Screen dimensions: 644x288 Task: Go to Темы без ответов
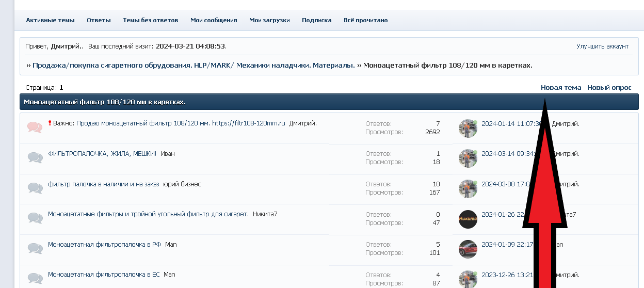(x=150, y=20)
